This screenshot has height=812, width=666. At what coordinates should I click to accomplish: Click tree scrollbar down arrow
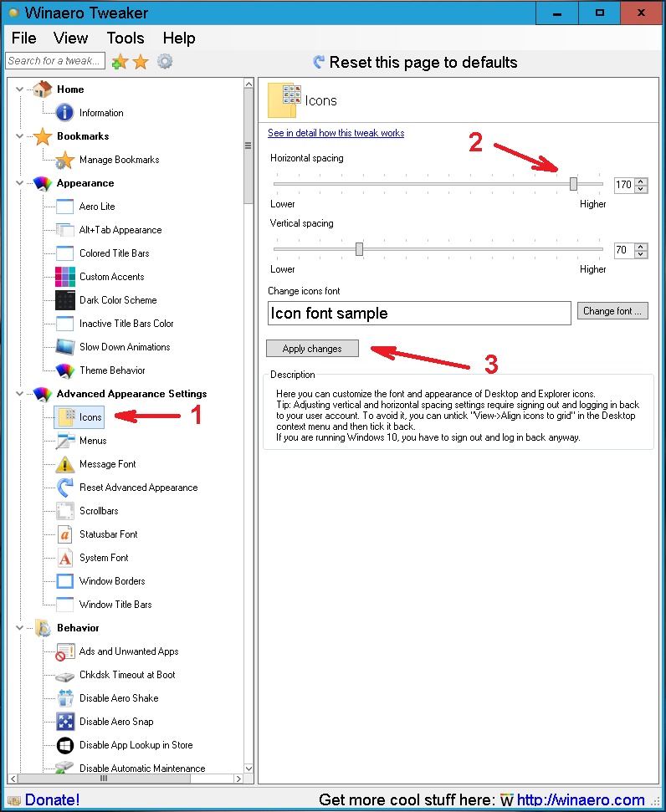coord(248,768)
